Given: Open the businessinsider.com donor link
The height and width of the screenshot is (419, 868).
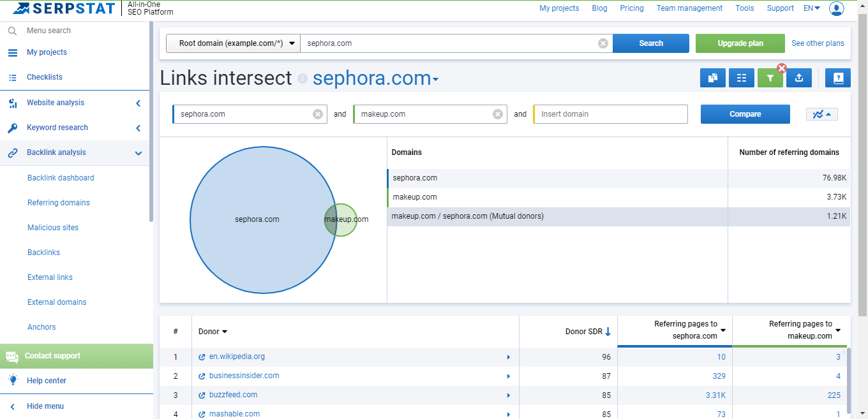Looking at the screenshot, I should (x=244, y=376).
